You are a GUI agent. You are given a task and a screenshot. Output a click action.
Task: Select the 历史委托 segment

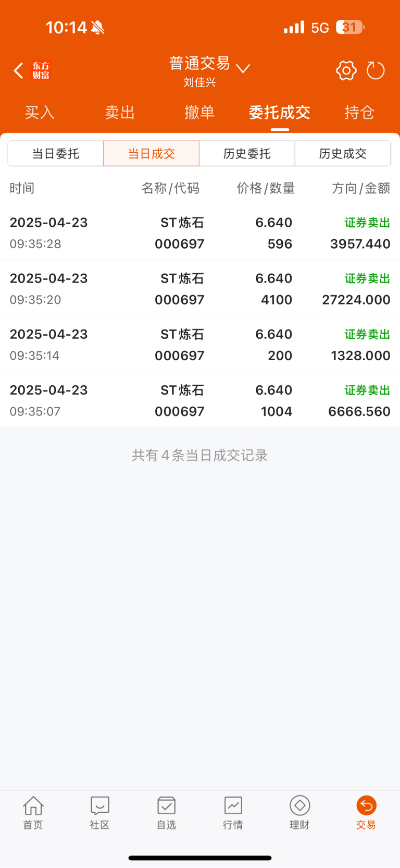[247, 153]
